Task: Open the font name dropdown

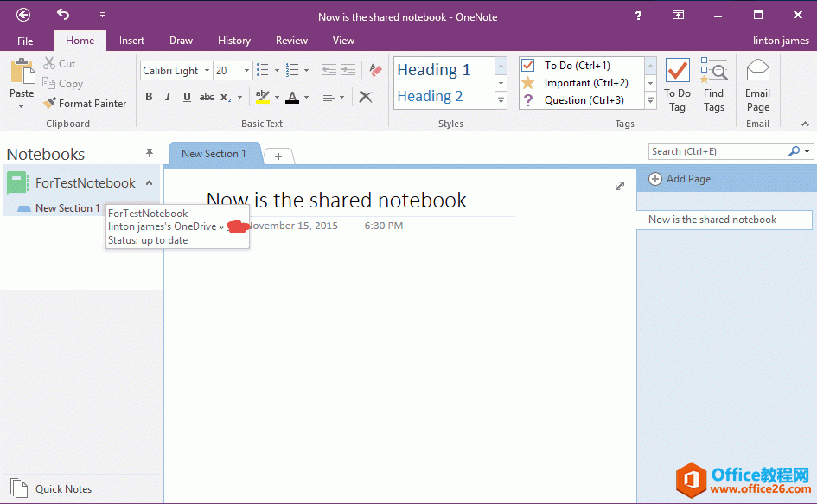Action: click(207, 71)
